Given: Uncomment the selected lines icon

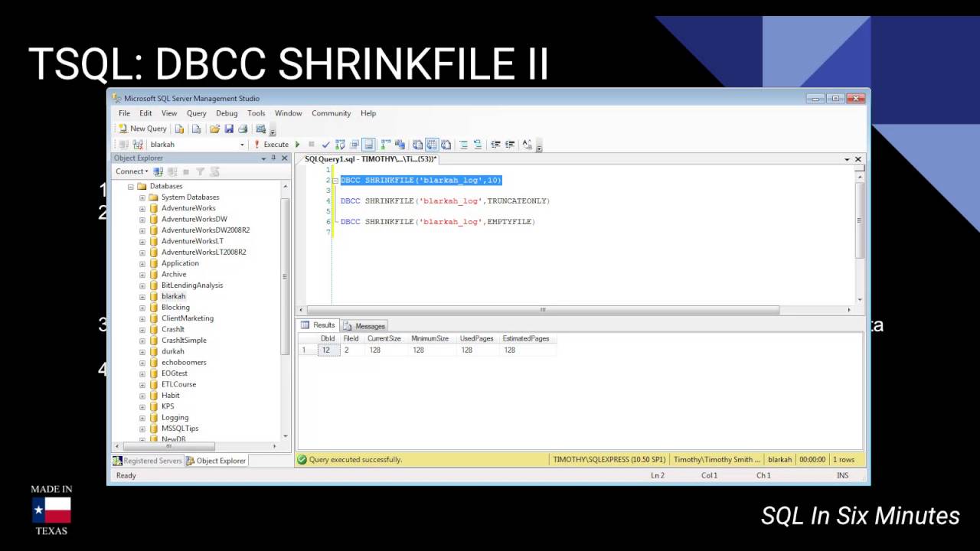Looking at the screenshot, I should pos(478,144).
